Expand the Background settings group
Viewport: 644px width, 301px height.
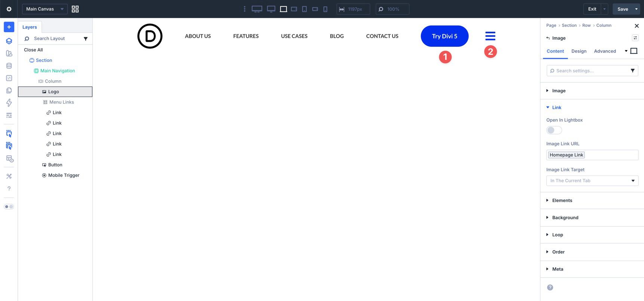tap(592, 218)
